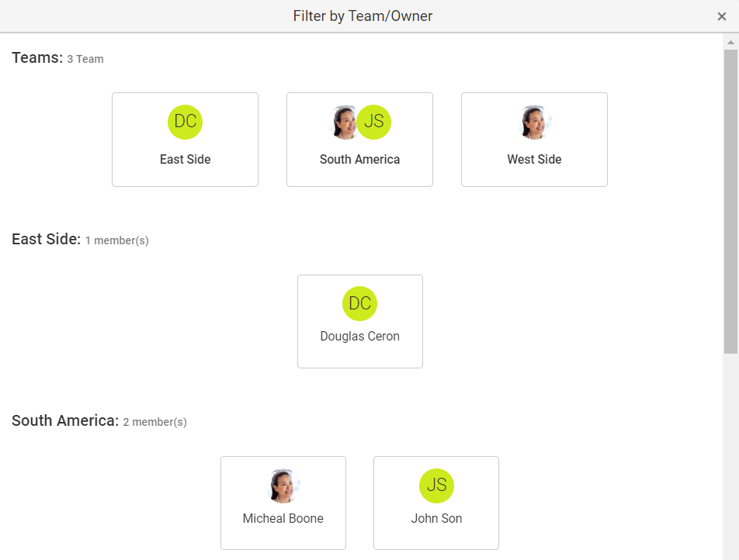Screen dimensions: 739x560
Task: Click the vertical scrollbar thumb
Action: (x=730, y=202)
